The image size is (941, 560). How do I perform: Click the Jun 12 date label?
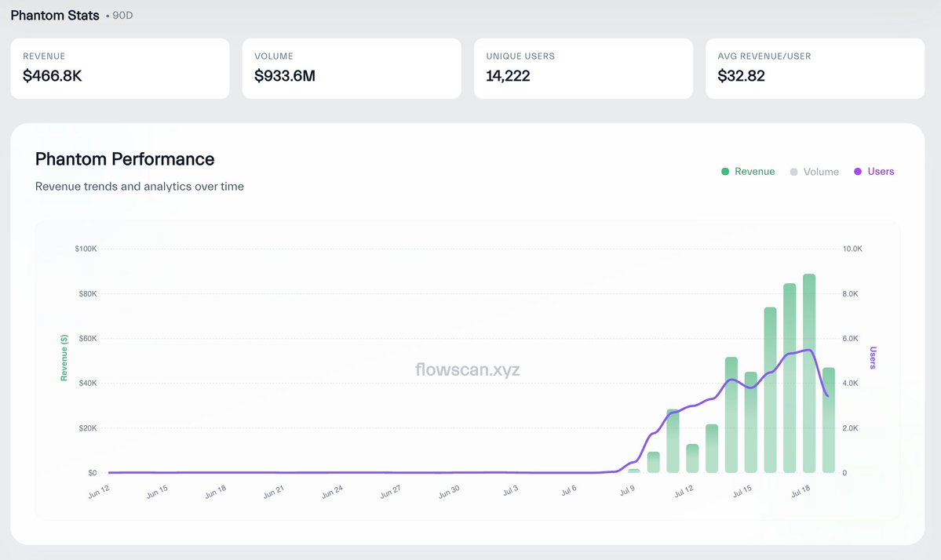coord(99,492)
